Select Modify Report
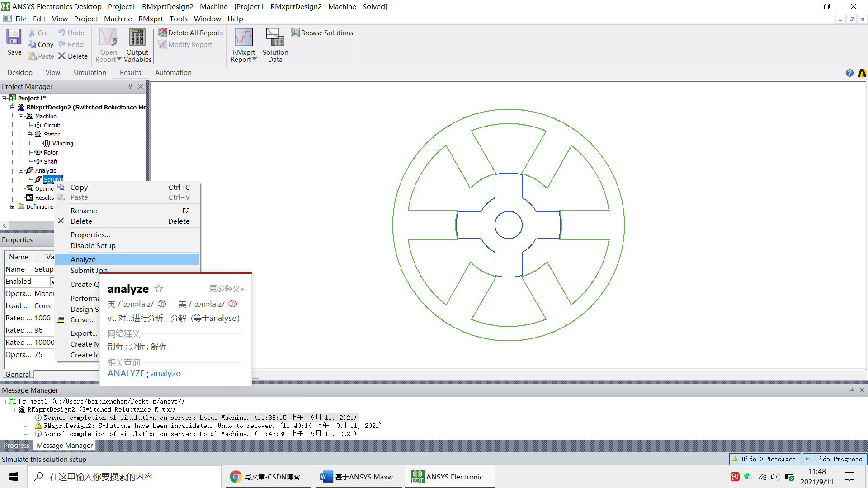 point(185,44)
